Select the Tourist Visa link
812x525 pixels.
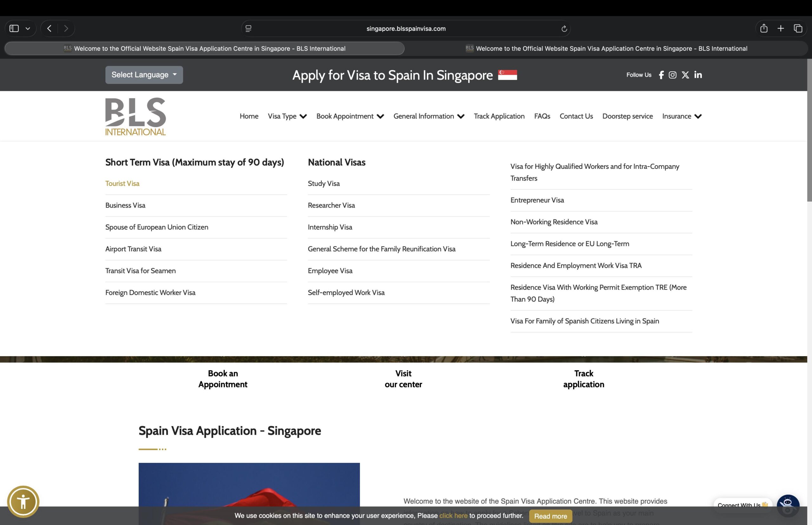(122, 183)
